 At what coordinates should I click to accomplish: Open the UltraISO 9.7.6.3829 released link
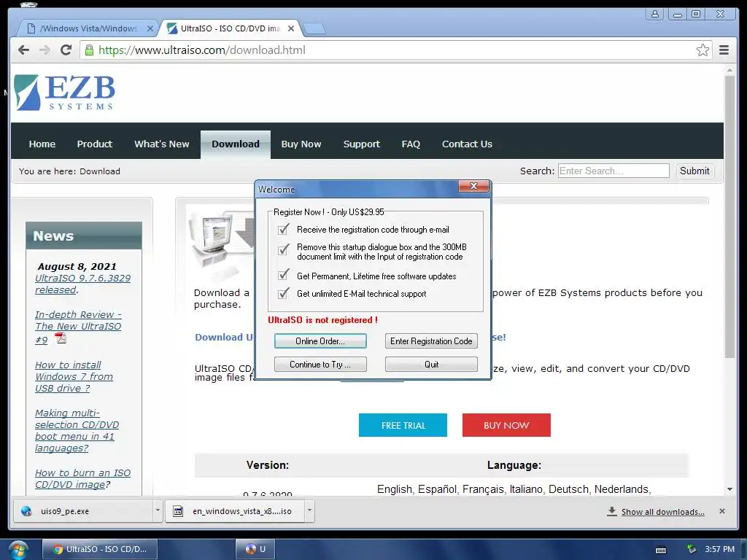(x=82, y=284)
